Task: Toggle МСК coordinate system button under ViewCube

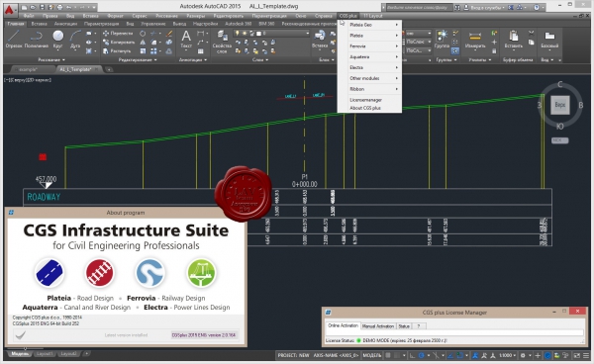Action: pos(559,140)
